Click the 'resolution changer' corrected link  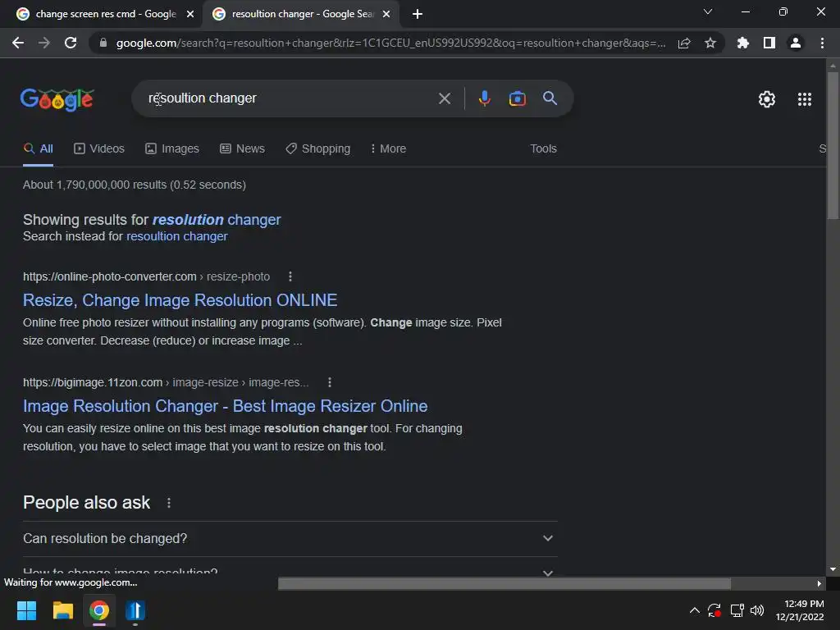pyautogui.click(x=217, y=220)
